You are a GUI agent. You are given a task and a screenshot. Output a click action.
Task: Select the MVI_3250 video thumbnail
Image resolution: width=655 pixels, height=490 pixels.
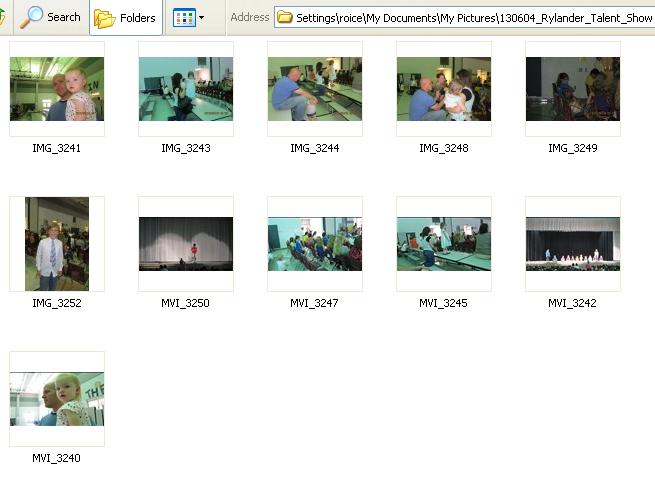[186, 244]
